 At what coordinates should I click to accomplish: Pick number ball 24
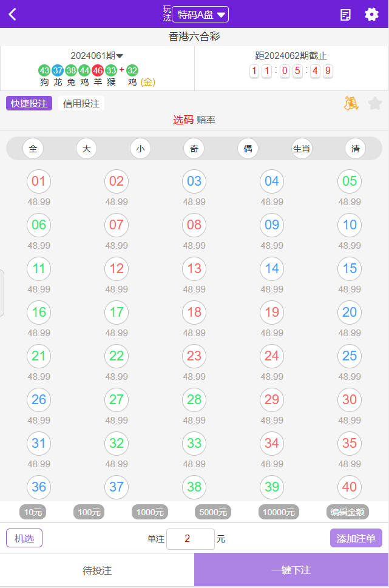coord(272,356)
